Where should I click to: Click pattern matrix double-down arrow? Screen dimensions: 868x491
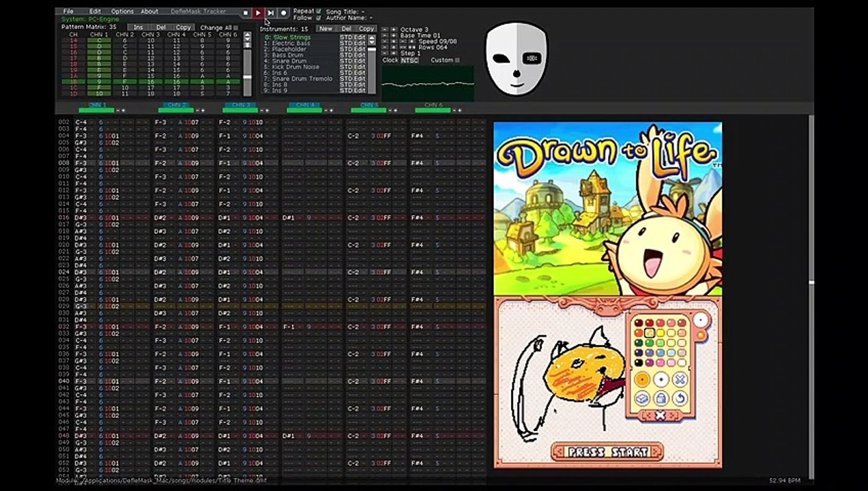(x=247, y=46)
